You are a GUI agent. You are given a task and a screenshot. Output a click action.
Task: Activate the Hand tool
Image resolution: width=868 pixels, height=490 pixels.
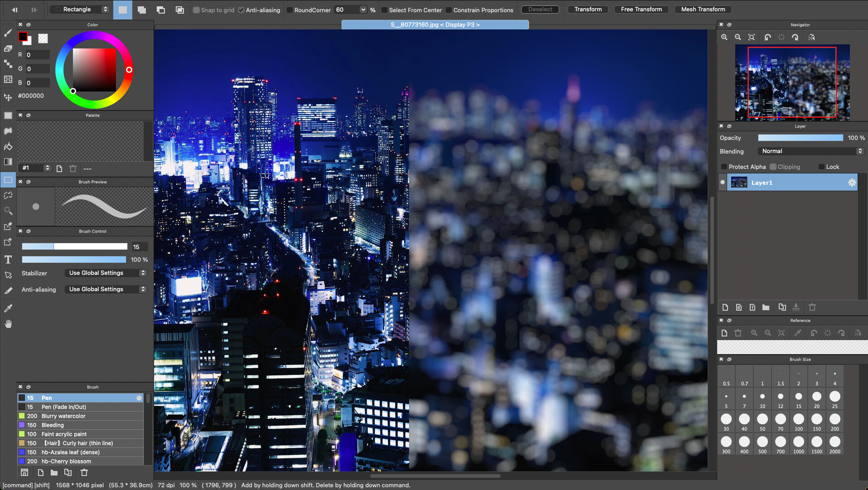8,323
